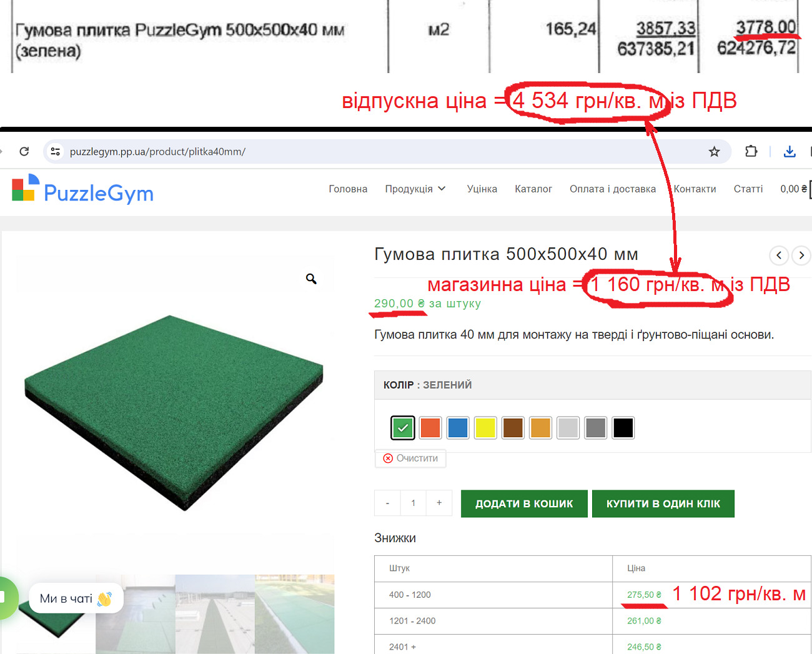Go to next product arrow

(801, 255)
